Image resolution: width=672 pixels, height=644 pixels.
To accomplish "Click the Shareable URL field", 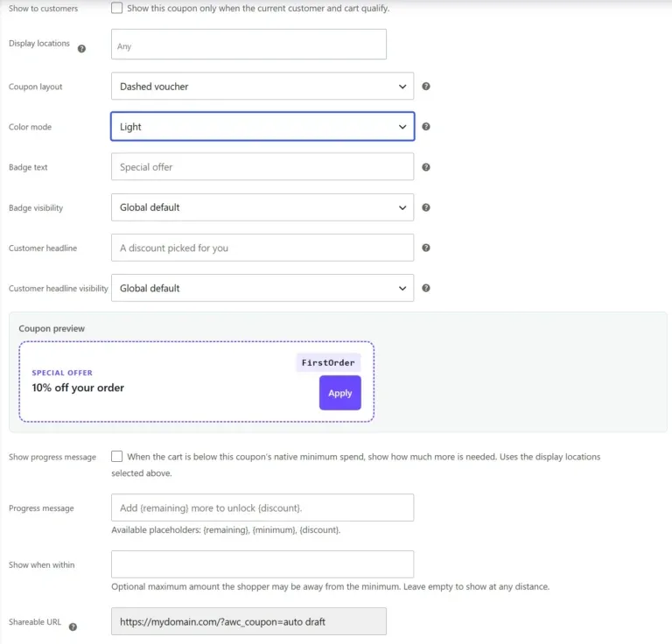I will coord(248,621).
